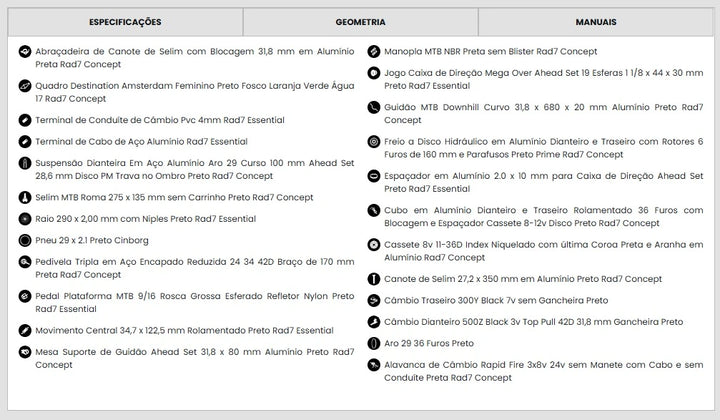Click the tire icon beside Pneu 29 x 2.1
The height and width of the screenshot is (420, 720).
[25, 241]
